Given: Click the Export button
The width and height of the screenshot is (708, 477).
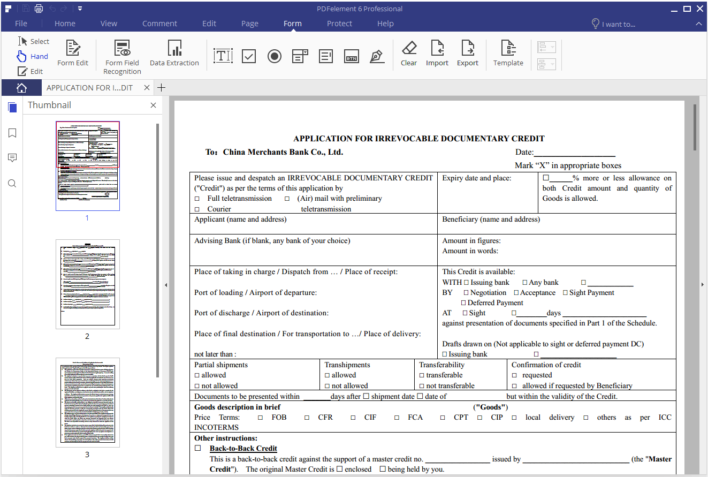Looking at the screenshot, I should [x=467, y=53].
